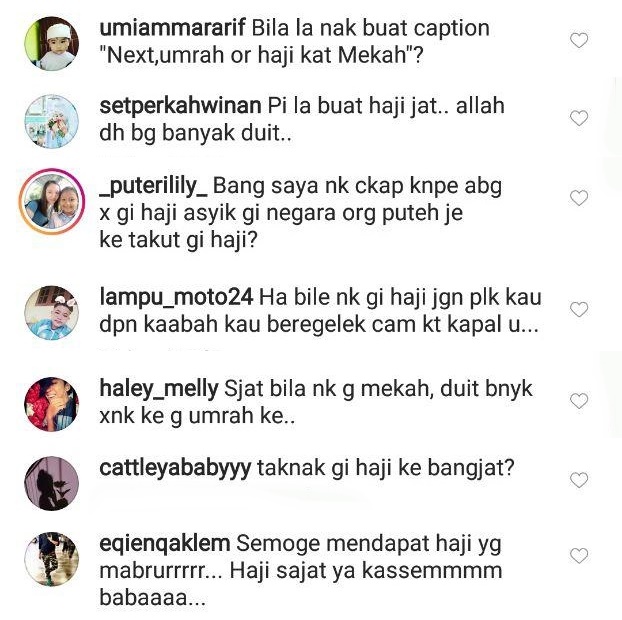Open setperkahwinan's avatar
The height and width of the screenshot is (620, 622).
52,121
